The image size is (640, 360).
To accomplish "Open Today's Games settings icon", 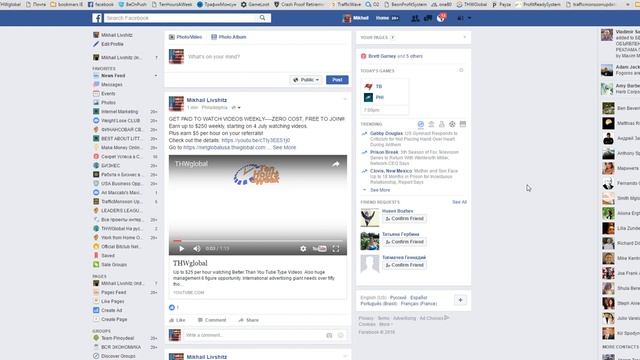I will pyautogui.click(x=461, y=70).
